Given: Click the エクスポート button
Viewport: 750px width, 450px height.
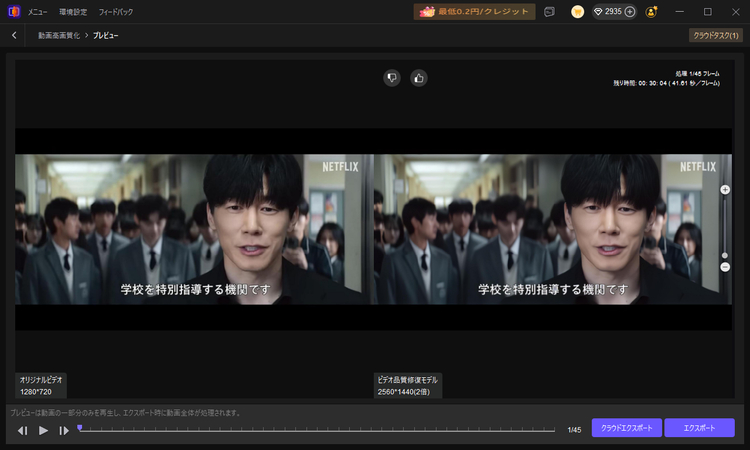Looking at the screenshot, I should coord(699,428).
